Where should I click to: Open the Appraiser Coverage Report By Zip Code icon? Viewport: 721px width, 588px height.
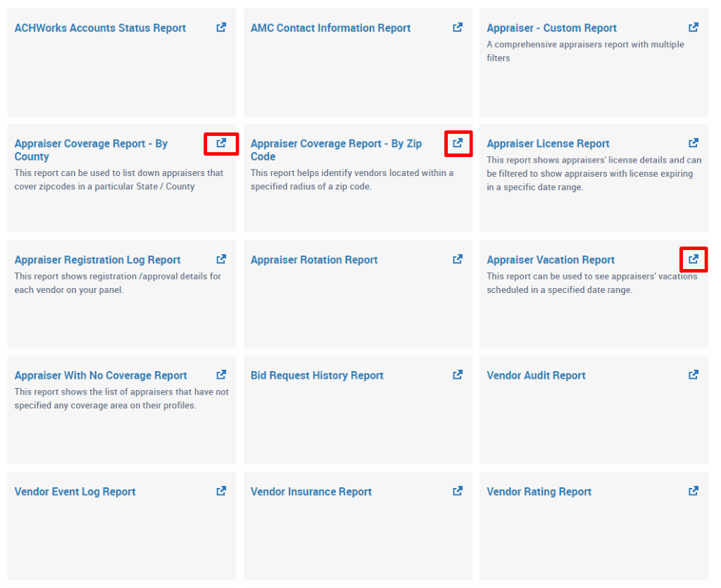point(458,143)
